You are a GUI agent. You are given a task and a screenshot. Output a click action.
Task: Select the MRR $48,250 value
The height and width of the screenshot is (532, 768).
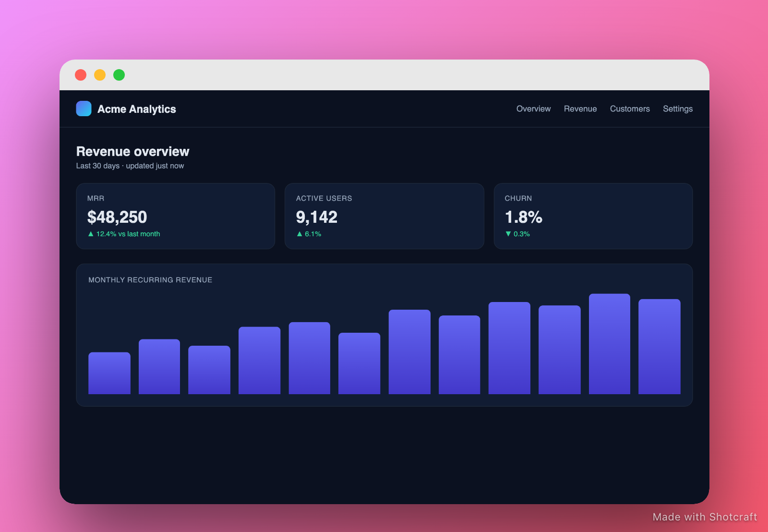pyautogui.click(x=117, y=217)
